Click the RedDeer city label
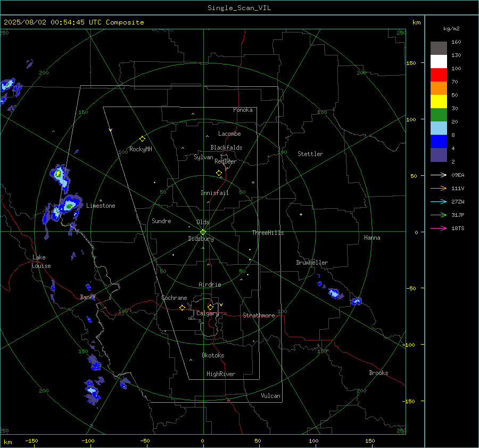Screen dimensions: 479x448 point(226,161)
